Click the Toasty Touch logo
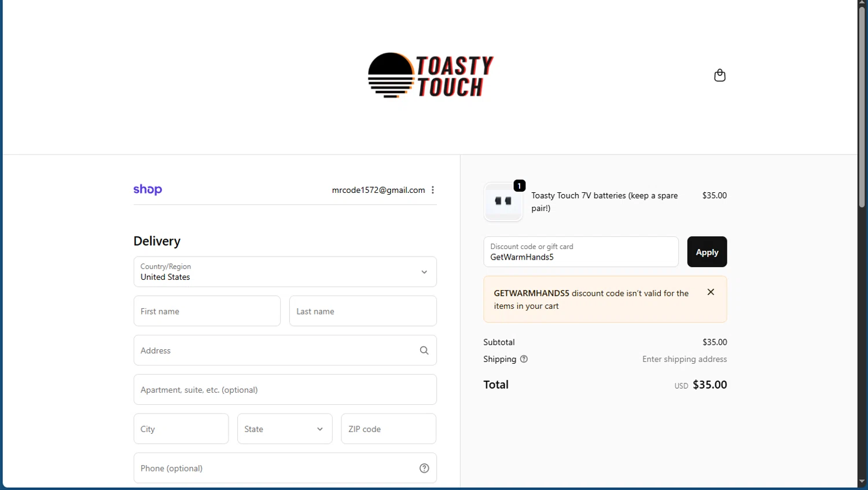Image resolution: width=868 pixels, height=490 pixels. (x=431, y=75)
